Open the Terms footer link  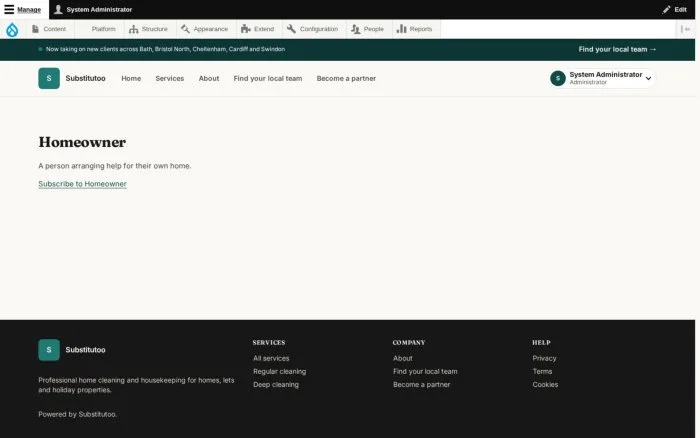[542, 371]
